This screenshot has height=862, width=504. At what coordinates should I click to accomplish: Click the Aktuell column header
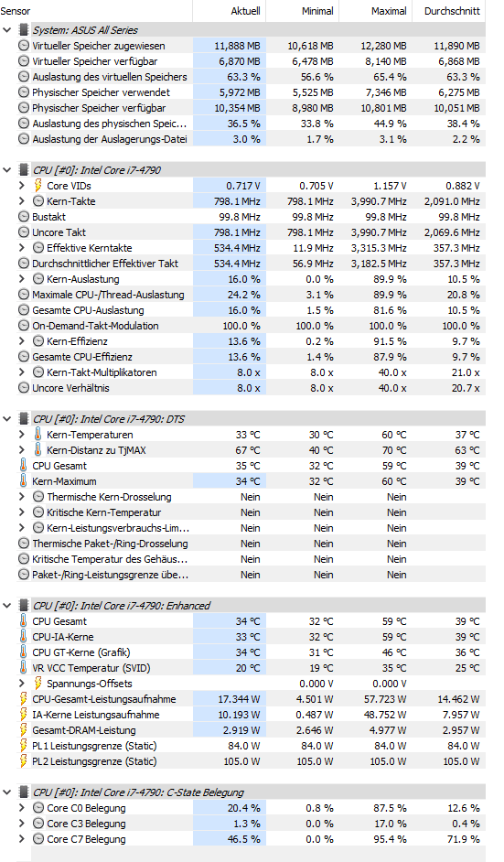tap(230, 11)
